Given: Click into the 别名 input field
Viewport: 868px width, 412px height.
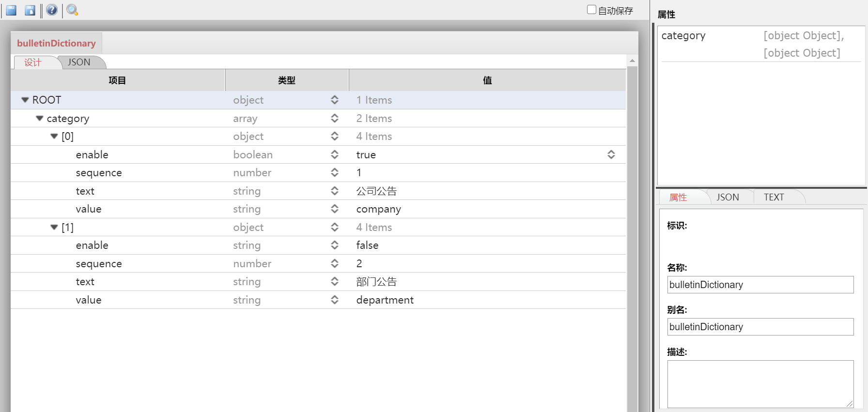Looking at the screenshot, I should click(x=760, y=327).
